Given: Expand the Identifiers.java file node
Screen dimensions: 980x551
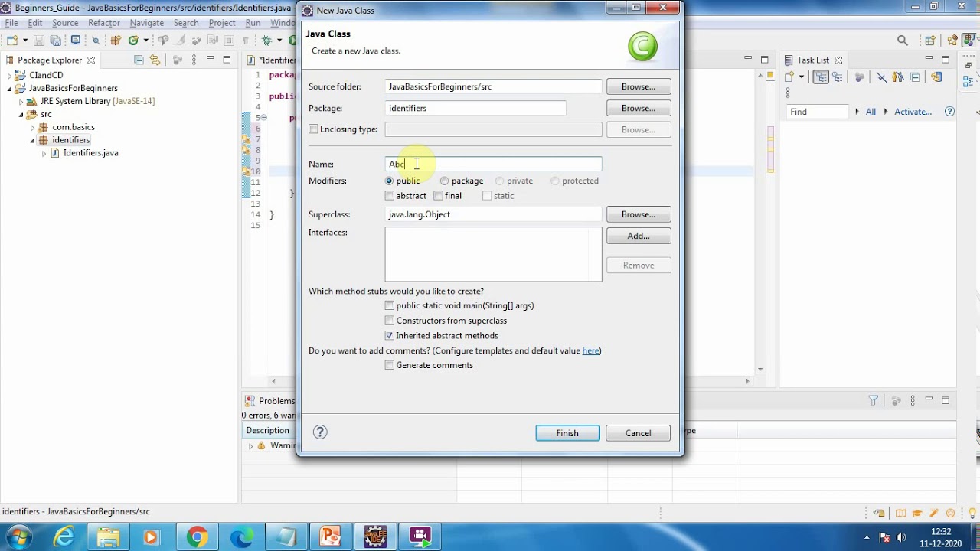Looking at the screenshot, I should point(44,153).
